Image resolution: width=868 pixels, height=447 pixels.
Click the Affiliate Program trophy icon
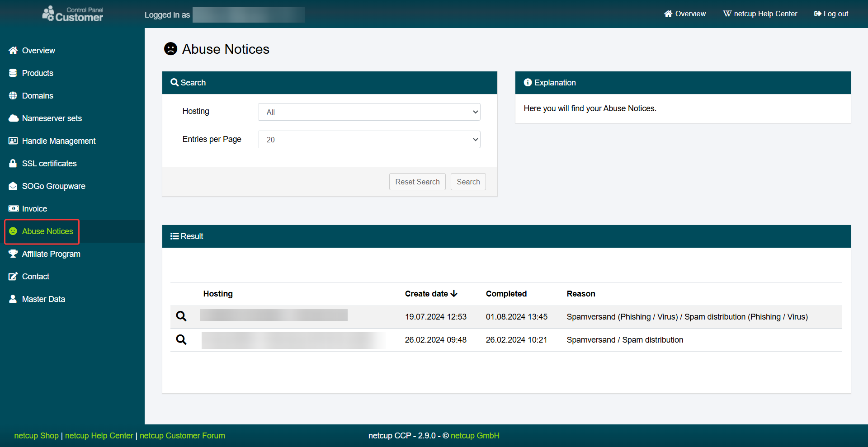pyautogui.click(x=13, y=254)
